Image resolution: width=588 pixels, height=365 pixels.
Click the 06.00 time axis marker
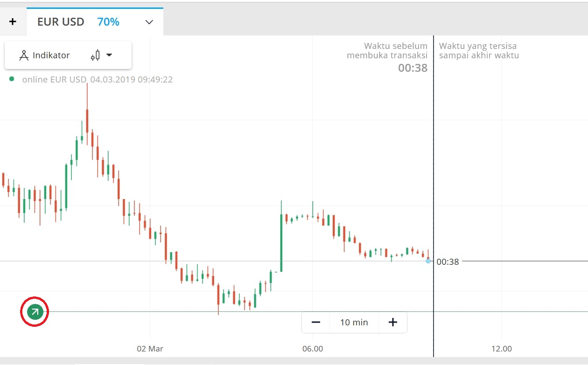(x=313, y=348)
